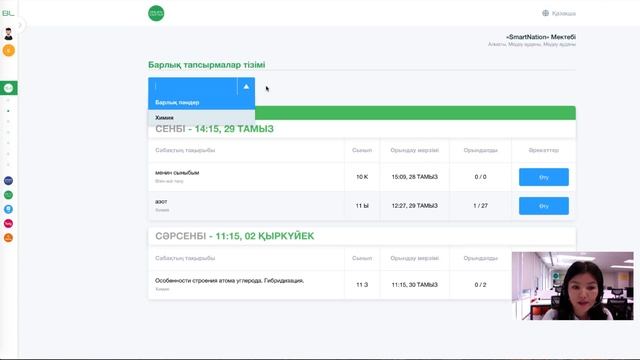The width and height of the screenshot is (640, 360).
Task: Click 'Өту' button for the 11 Ы row
Action: 544,206
